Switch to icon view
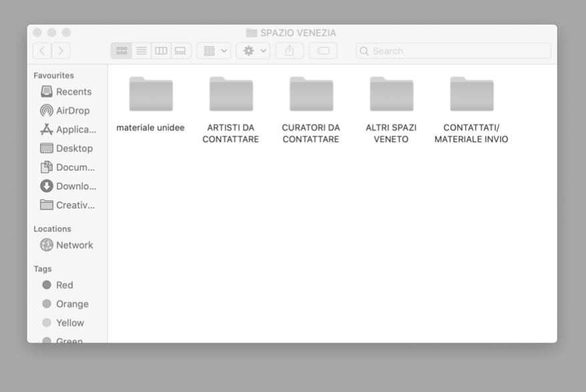 tap(121, 51)
